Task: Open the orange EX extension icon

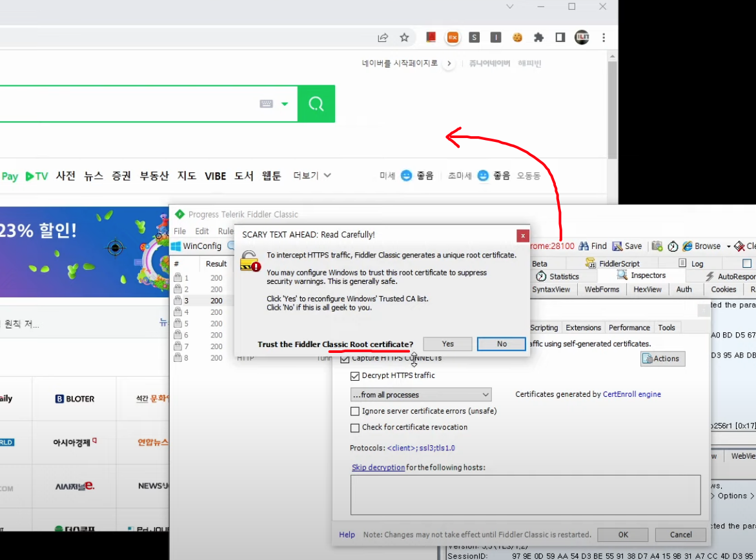Action: 453,37
